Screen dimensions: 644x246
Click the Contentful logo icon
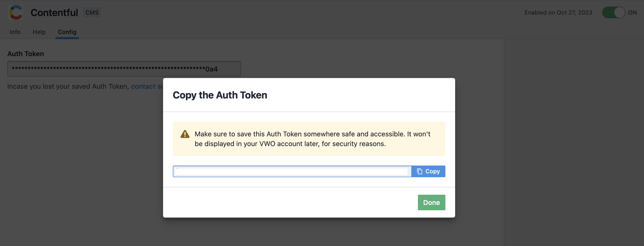coord(16,12)
